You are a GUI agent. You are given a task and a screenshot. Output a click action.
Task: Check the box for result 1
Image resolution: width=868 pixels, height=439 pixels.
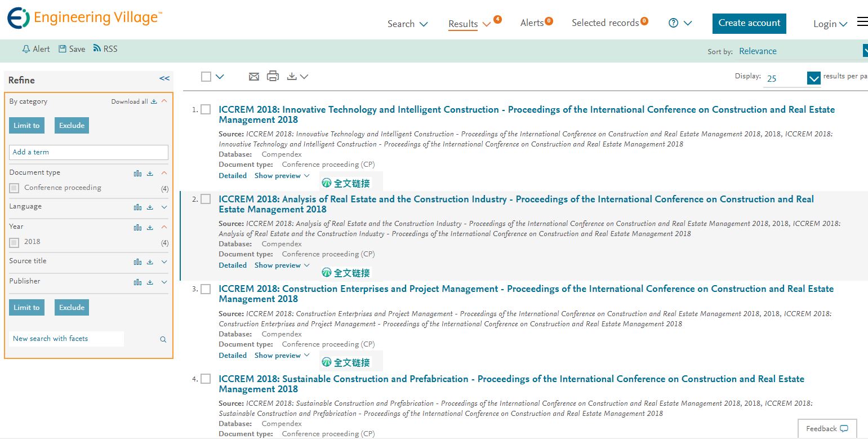pyautogui.click(x=206, y=109)
